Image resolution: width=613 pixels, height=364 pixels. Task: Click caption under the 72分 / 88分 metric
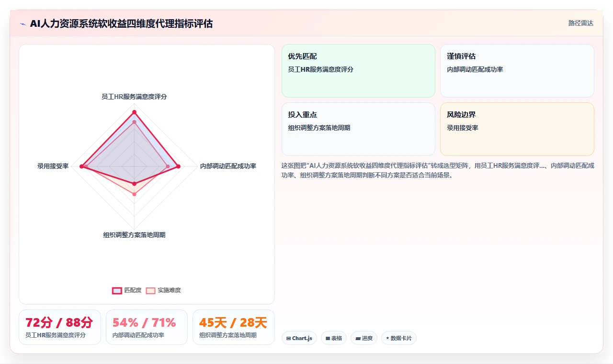coord(56,335)
